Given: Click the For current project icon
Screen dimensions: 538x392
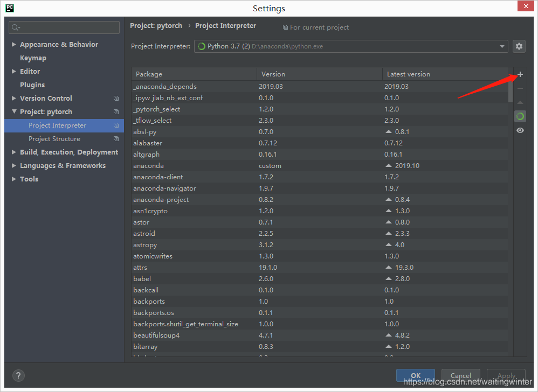Looking at the screenshot, I should 285,27.
